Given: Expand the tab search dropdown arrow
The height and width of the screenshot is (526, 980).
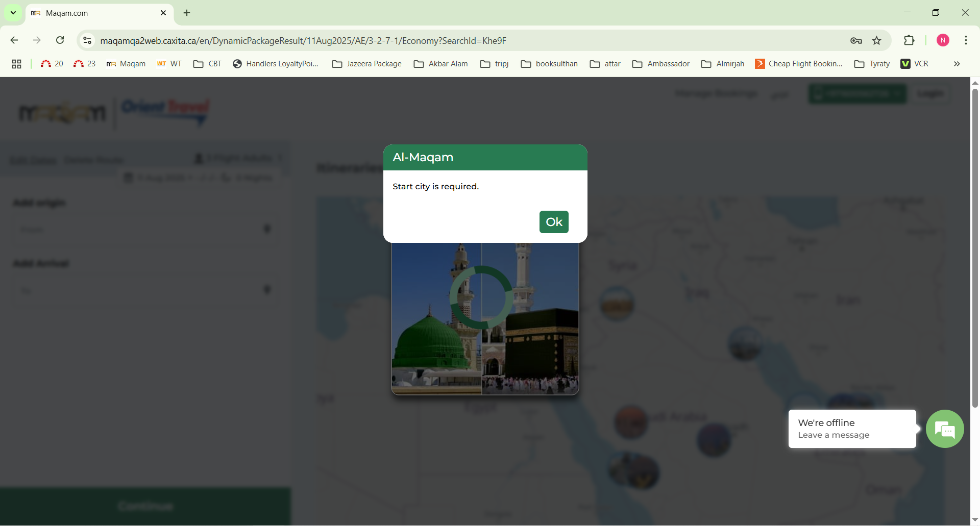Looking at the screenshot, I should (x=13, y=13).
